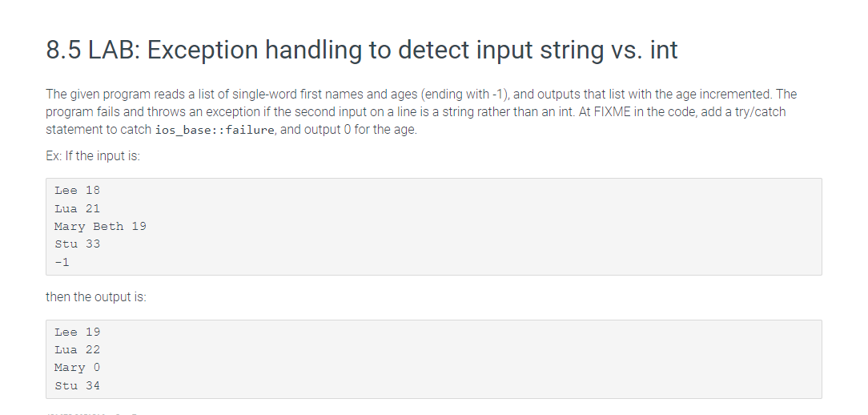Click the 'Lee 19' output line

(77, 332)
